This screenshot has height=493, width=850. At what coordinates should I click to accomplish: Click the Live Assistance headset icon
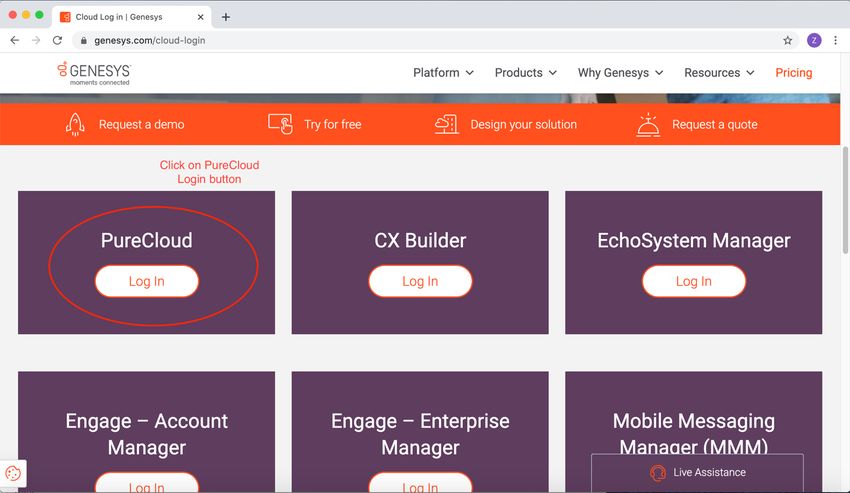tap(658, 472)
